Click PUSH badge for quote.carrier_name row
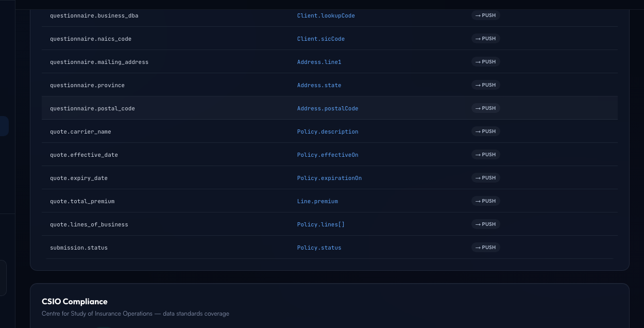This screenshot has height=328, width=644. [x=486, y=132]
